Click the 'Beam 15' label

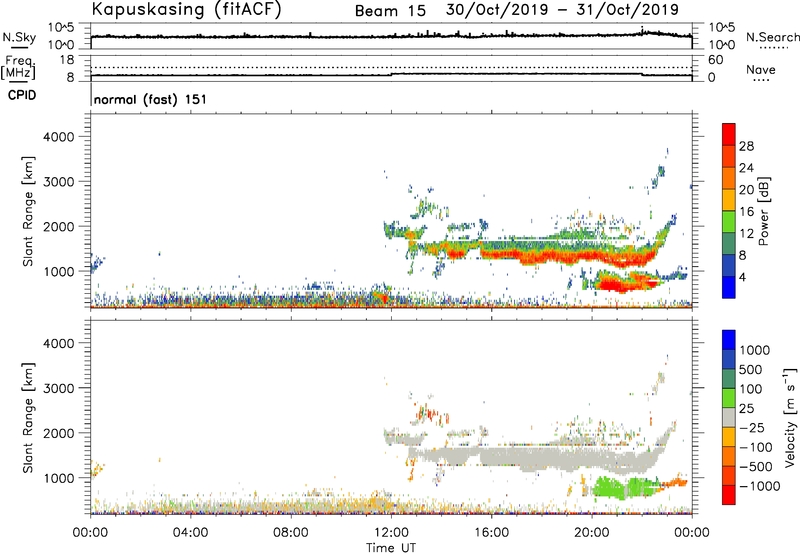click(x=390, y=11)
